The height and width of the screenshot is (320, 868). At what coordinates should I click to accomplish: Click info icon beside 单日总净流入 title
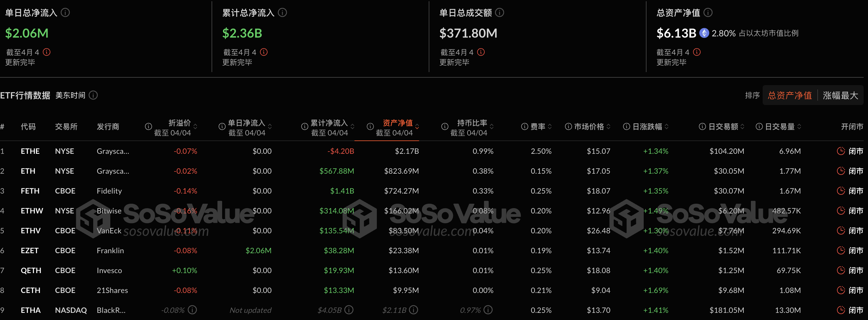click(x=65, y=12)
